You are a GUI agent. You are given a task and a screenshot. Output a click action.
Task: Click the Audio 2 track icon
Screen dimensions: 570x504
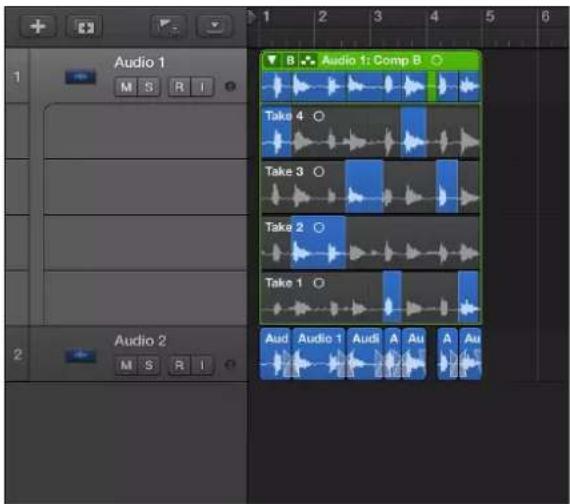(81, 355)
